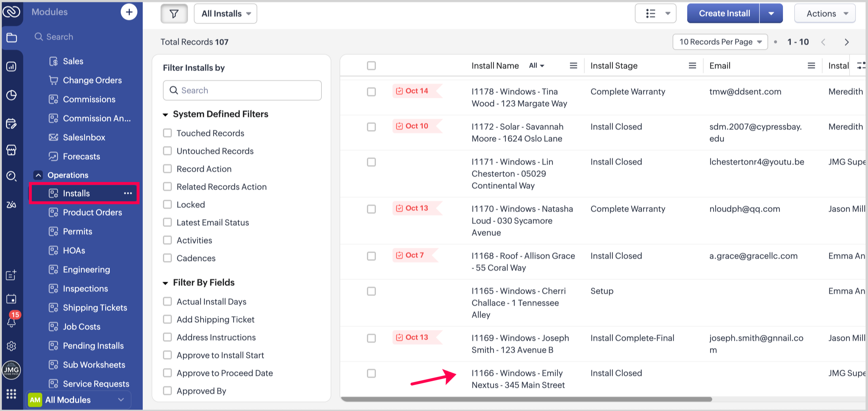The image size is (868, 411).
Task: Click the filter funnel icon
Action: tap(174, 14)
